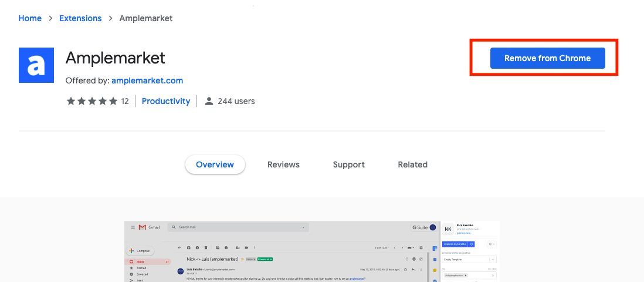This screenshot has height=282, width=644.
Task: Click the G Suite badge in the preview
Action: pyautogui.click(x=424, y=227)
